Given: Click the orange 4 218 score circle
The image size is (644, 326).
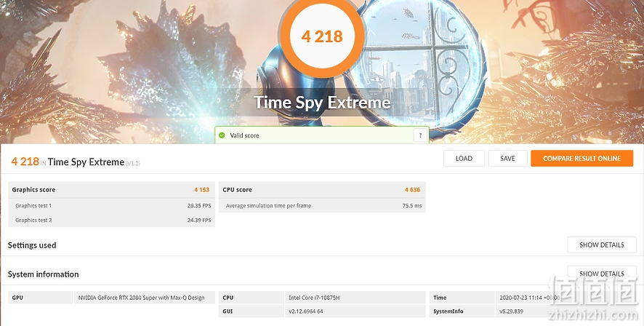Looking at the screenshot, I should 322,36.
